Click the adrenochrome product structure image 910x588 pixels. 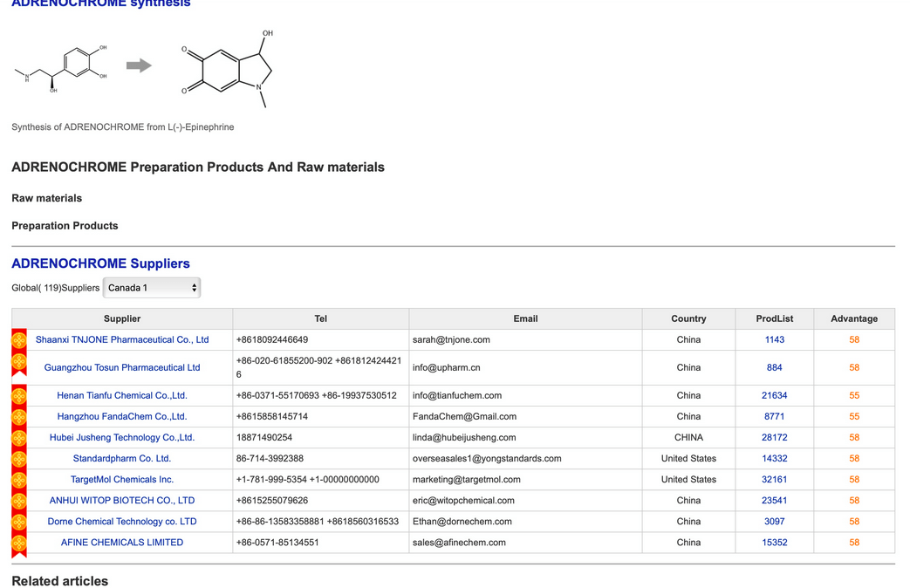[x=228, y=69]
